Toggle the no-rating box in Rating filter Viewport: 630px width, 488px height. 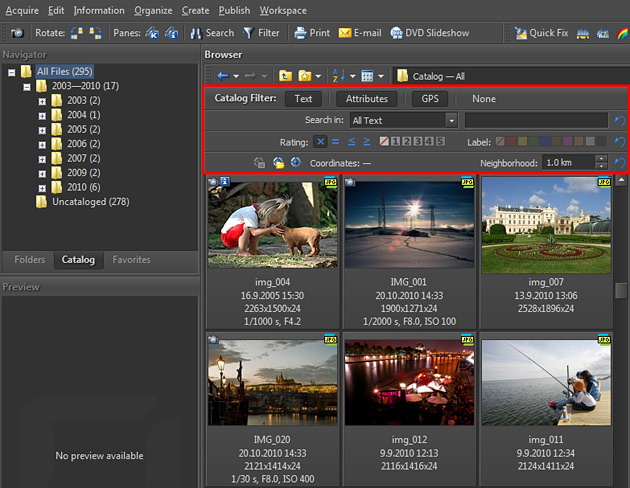(x=384, y=141)
